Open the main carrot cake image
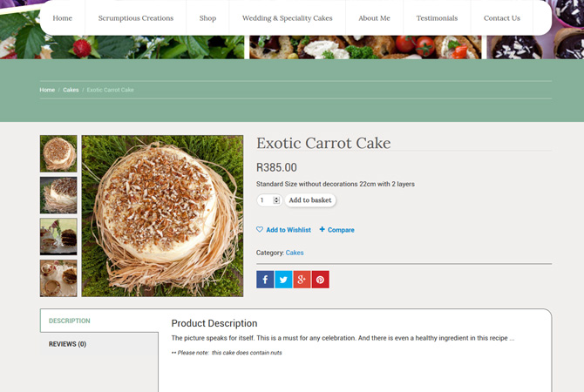Viewport: 584px width, 392px height. click(162, 216)
